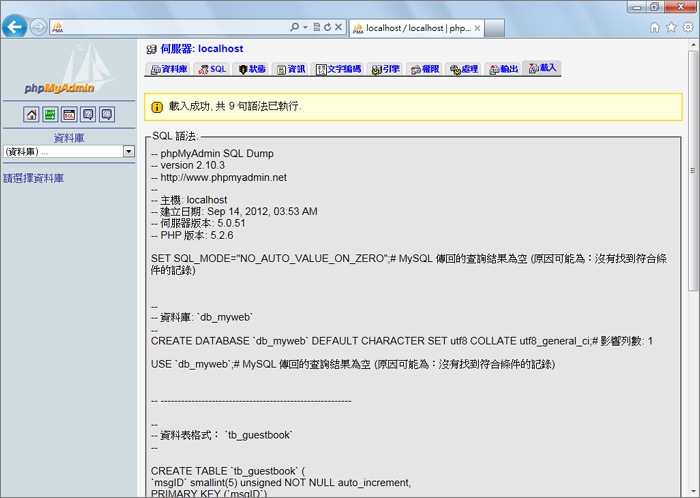Select the 載入 import tab
Image resolution: width=700 pixels, height=498 pixels.
[x=542, y=68]
